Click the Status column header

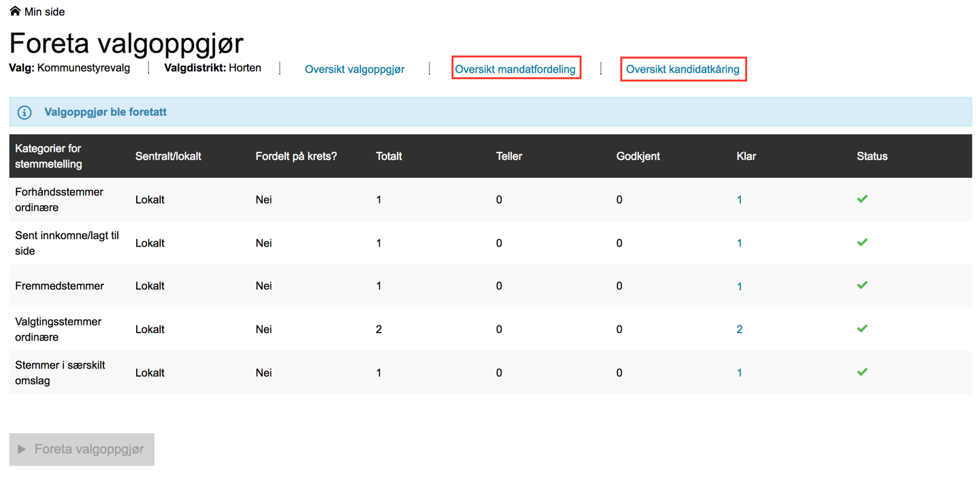click(x=872, y=157)
